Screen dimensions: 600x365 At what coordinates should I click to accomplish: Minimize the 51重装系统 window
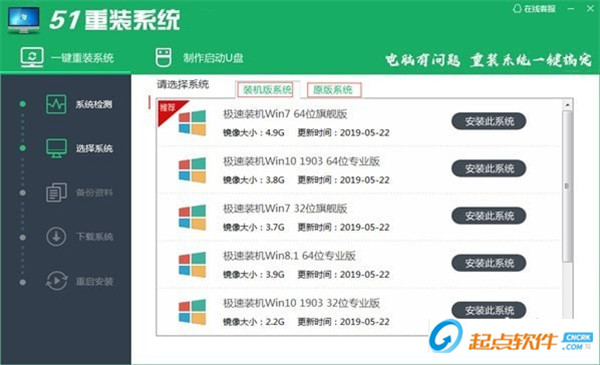click(x=571, y=8)
